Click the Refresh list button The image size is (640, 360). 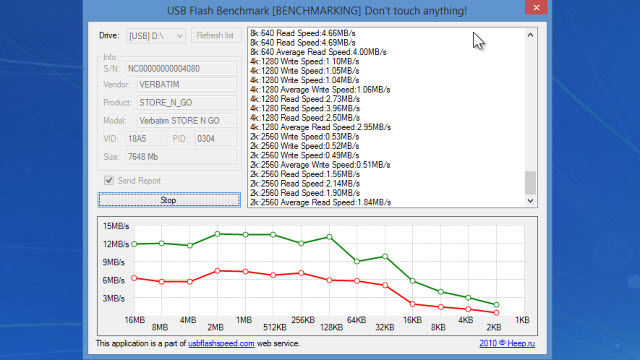tap(215, 36)
